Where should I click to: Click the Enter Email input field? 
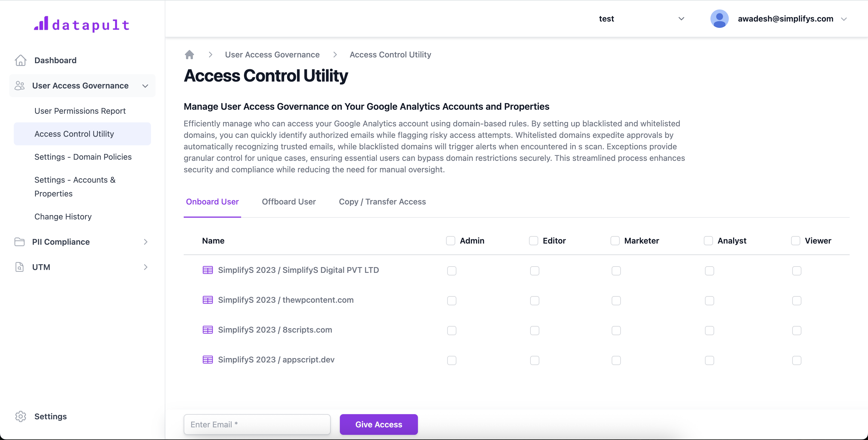coord(257,424)
